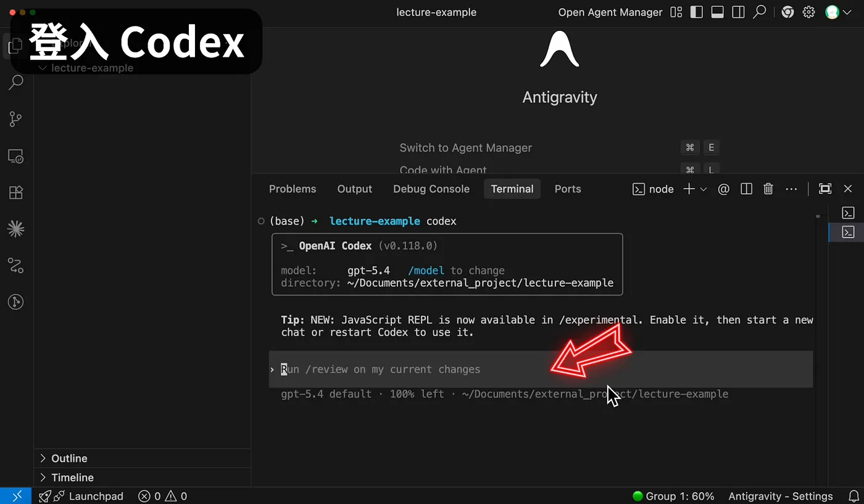The image size is (864, 504).
Task: Expand the Timeline section
Action: (143, 477)
